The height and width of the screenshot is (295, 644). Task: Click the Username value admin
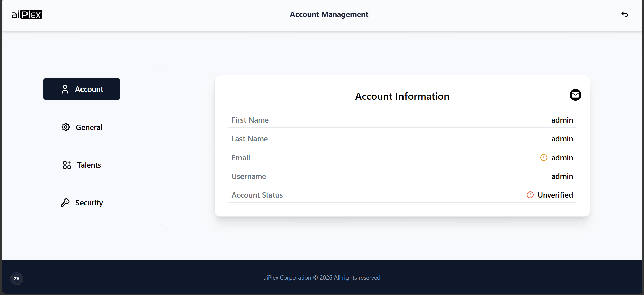click(562, 176)
